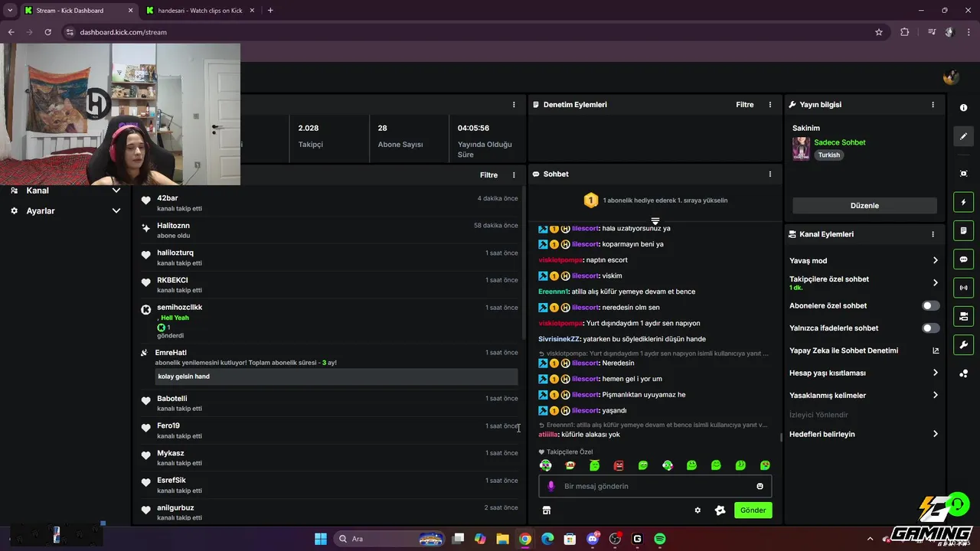Open the chat shop storefront icon
Image resolution: width=980 pixels, height=551 pixels.
coord(547,510)
